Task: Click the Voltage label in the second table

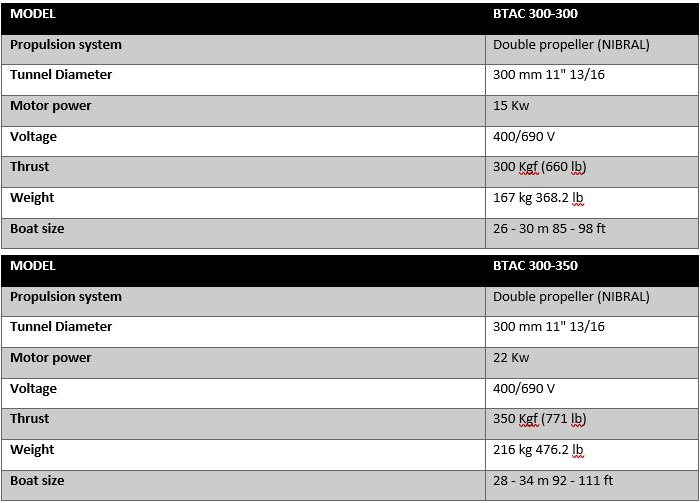Action: 33,389
